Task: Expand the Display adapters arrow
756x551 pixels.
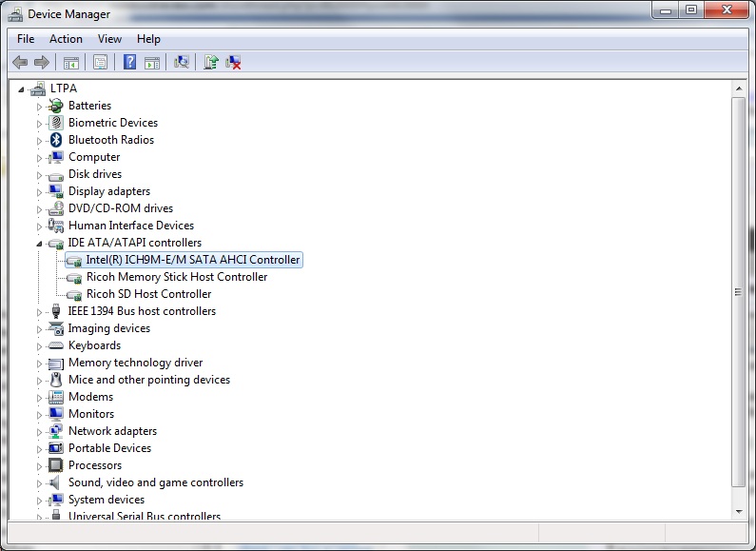Action: [x=39, y=192]
